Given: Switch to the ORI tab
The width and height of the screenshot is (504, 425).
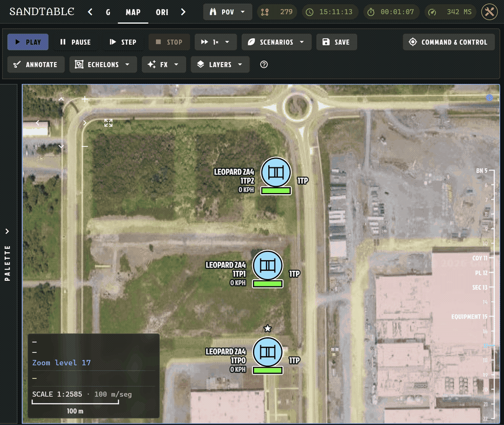Looking at the screenshot, I should [x=162, y=12].
